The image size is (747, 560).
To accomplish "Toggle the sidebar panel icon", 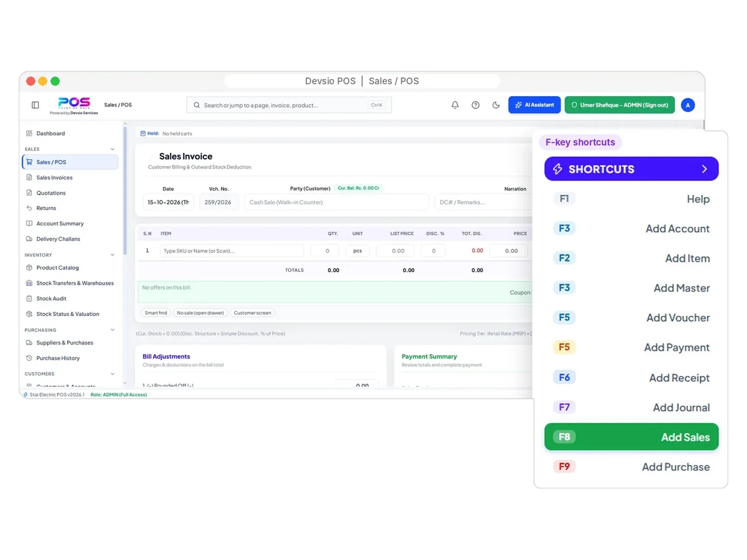I will pos(35,105).
